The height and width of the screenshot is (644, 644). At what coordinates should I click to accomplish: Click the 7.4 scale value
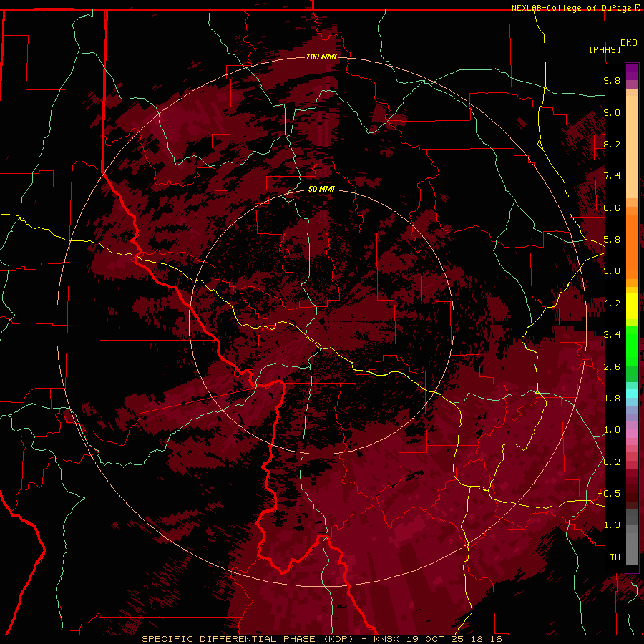click(x=612, y=176)
